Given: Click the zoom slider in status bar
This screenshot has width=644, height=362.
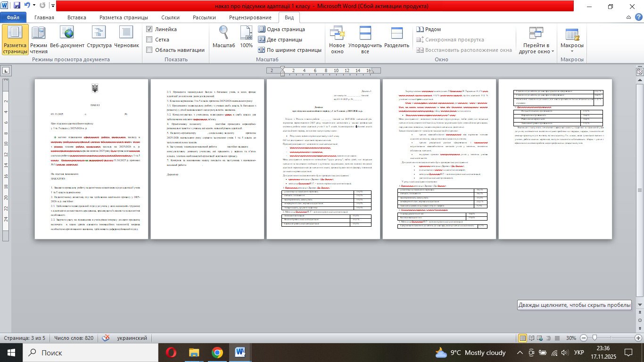Looking at the screenshot, I should (595, 338).
